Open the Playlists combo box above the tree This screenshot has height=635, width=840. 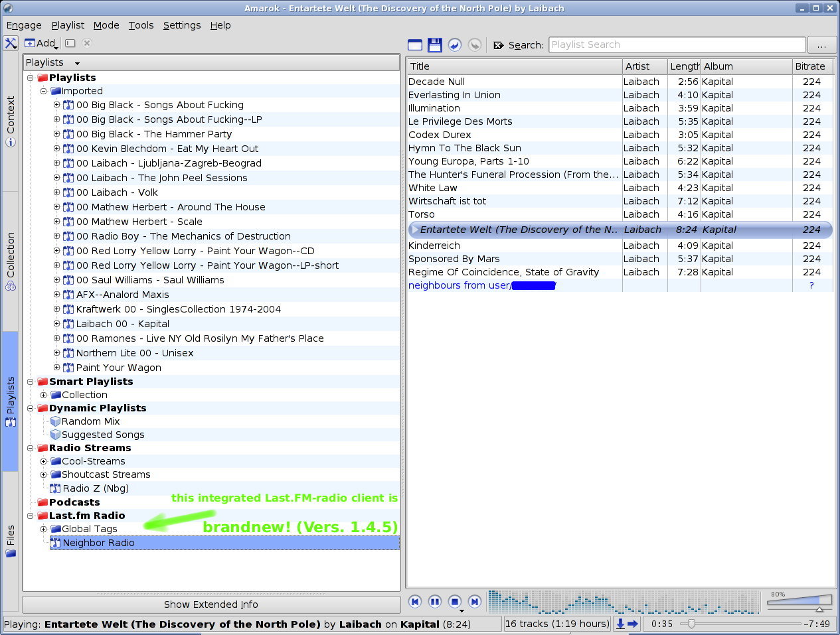point(211,62)
